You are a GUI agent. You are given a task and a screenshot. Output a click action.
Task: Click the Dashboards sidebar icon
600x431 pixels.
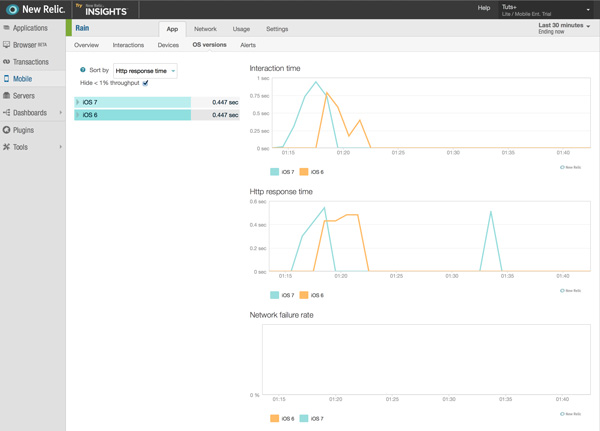pyautogui.click(x=7, y=113)
